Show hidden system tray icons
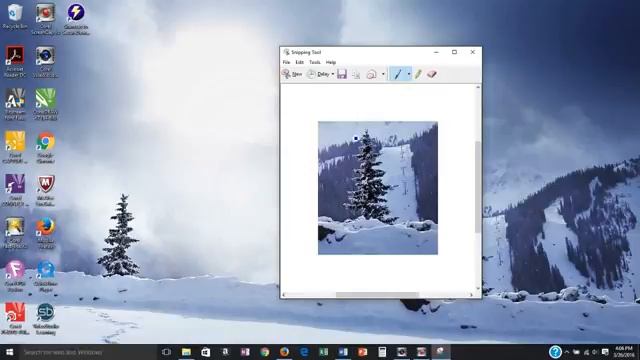The image size is (640, 360). 567,352
